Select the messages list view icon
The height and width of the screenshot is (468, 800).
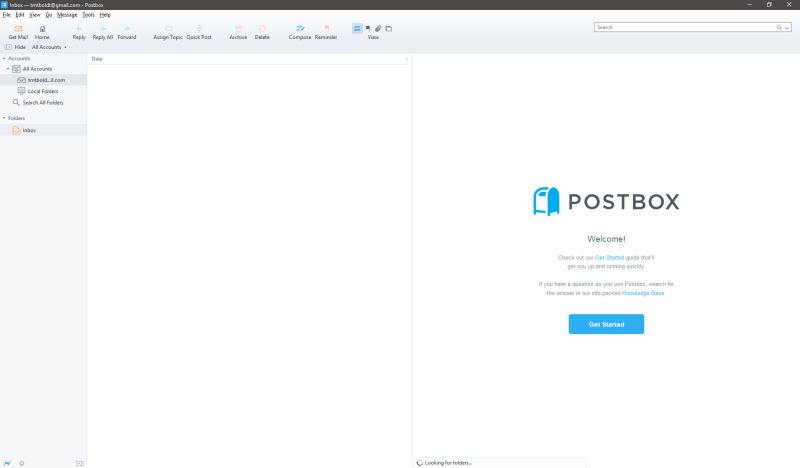coord(357,29)
